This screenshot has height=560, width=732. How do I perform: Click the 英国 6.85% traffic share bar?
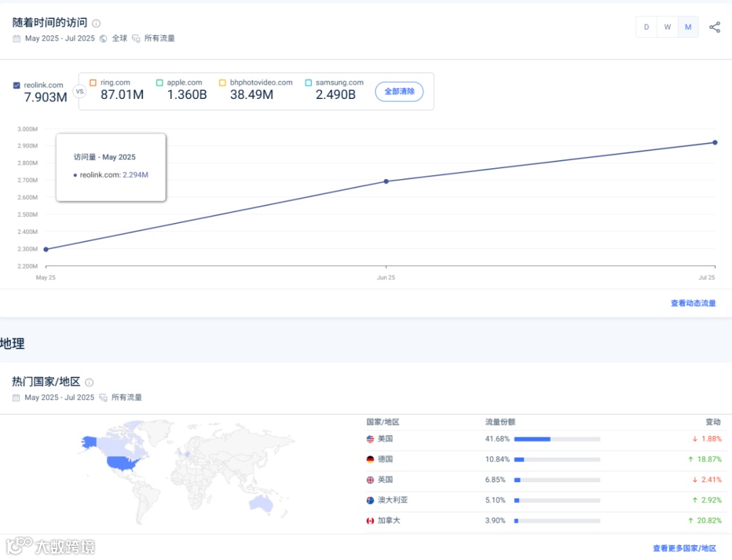click(x=557, y=480)
